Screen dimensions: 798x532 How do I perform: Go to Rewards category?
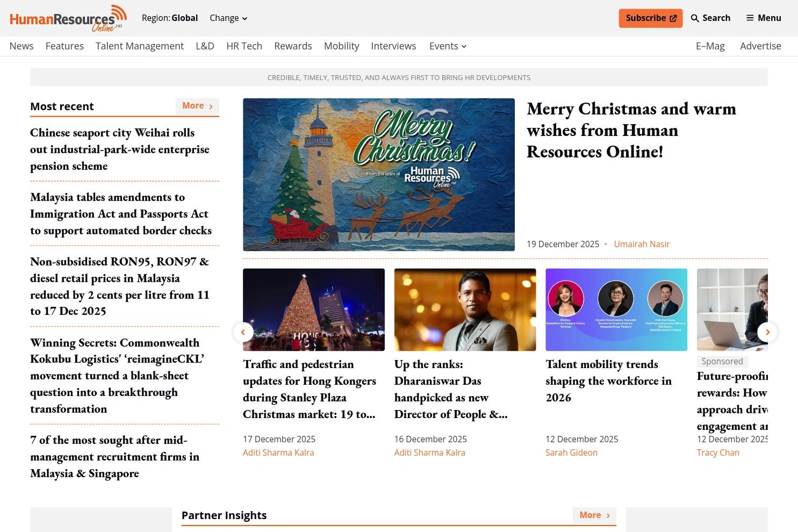click(293, 46)
